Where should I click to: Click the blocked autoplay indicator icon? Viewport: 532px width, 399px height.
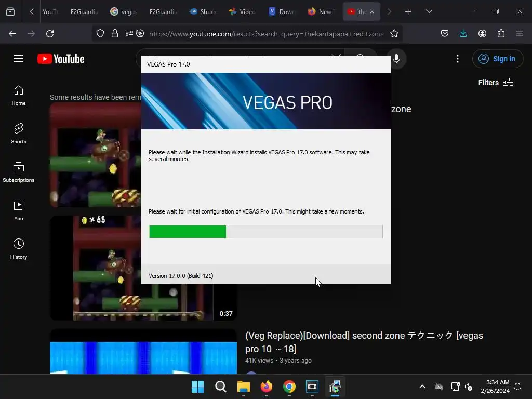[x=140, y=33]
